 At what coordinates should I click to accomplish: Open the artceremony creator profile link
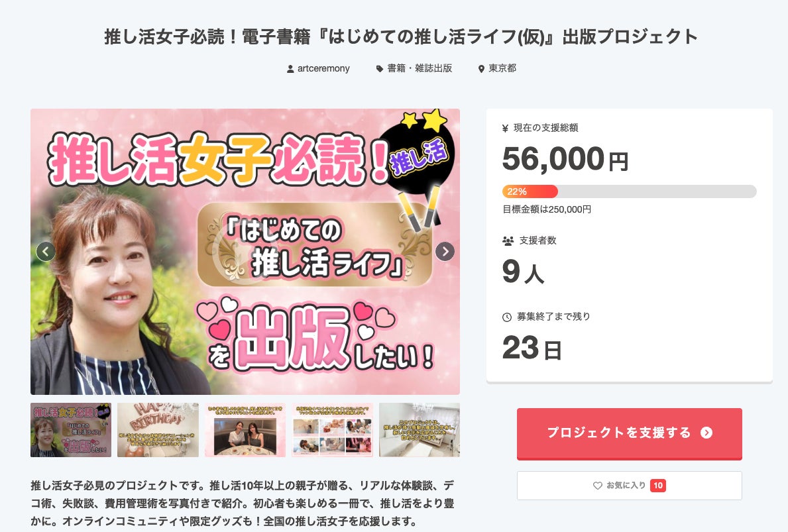[323, 68]
